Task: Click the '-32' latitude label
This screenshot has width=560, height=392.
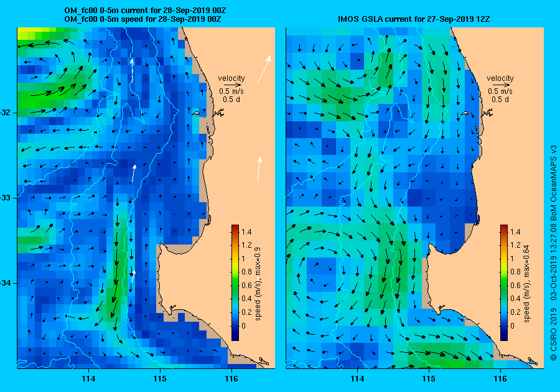Action: coord(6,113)
